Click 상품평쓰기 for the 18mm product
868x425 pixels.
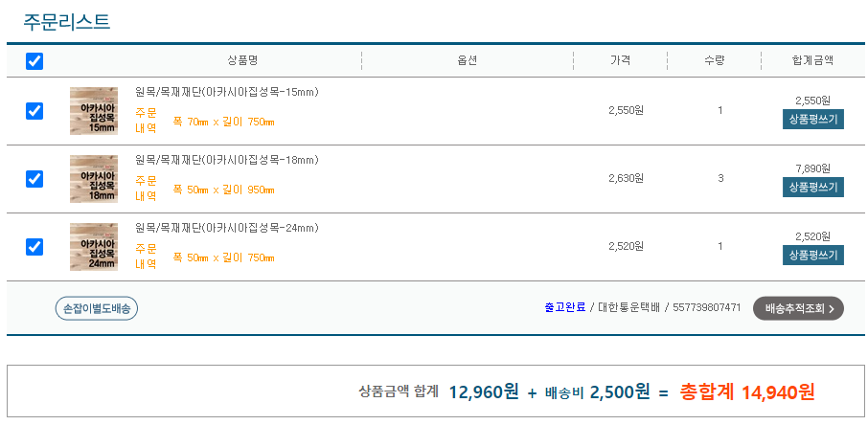[x=812, y=187]
